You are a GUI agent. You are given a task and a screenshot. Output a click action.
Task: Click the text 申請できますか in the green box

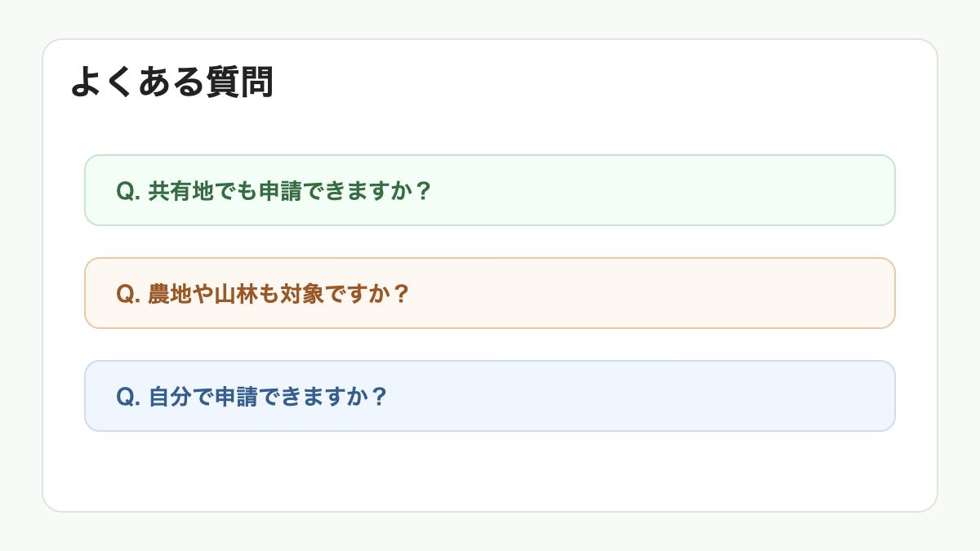coord(334,190)
